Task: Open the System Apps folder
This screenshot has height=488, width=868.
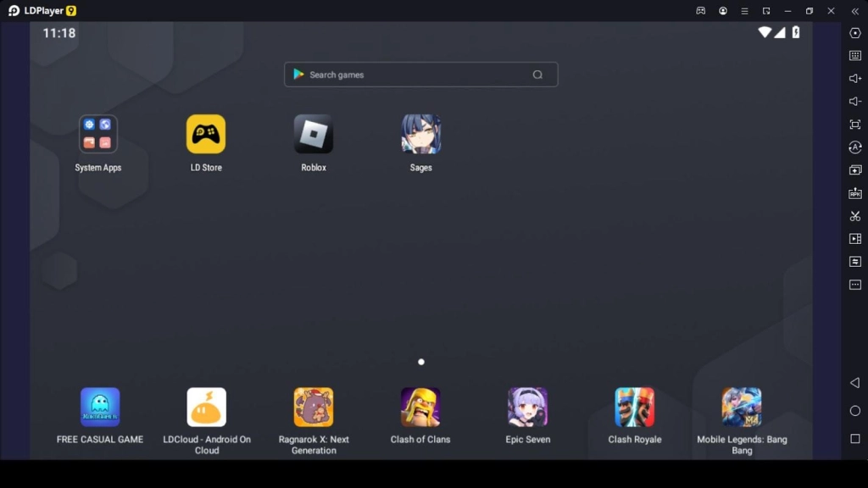Action: click(x=98, y=135)
